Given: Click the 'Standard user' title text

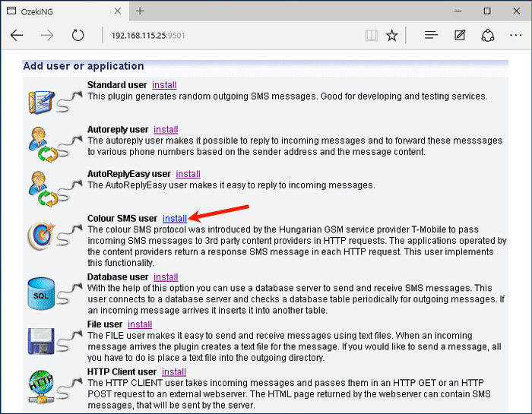Looking at the screenshot, I should click(117, 85).
